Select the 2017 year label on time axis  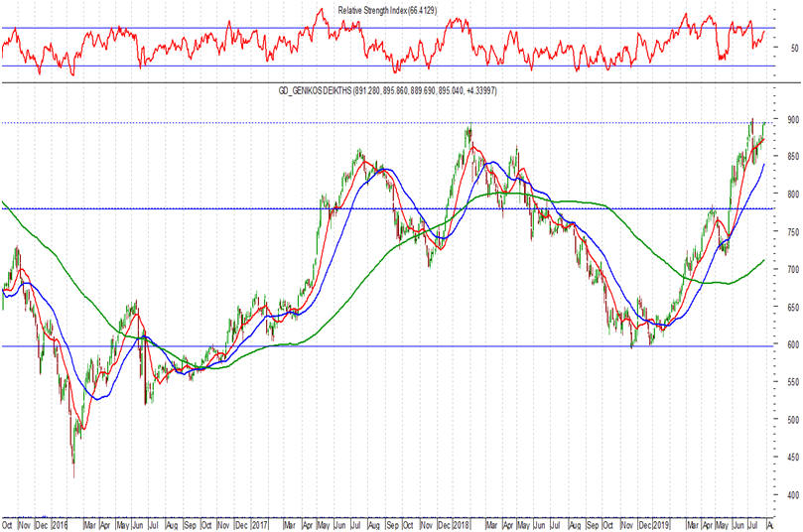(x=260, y=525)
